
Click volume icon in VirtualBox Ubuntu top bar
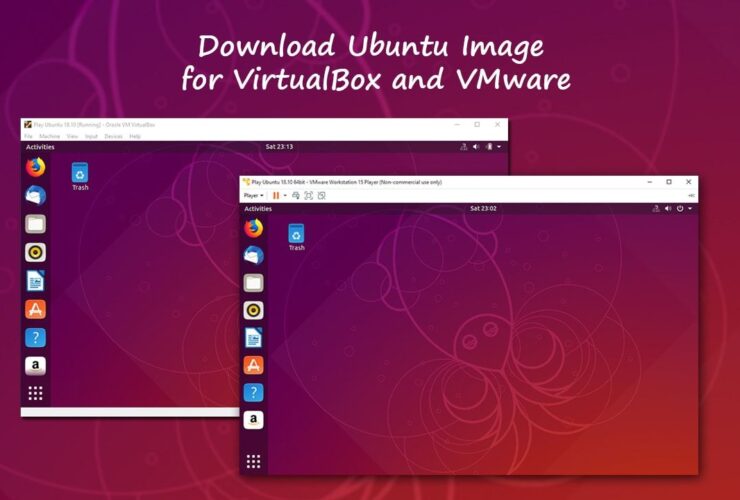(476, 147)
